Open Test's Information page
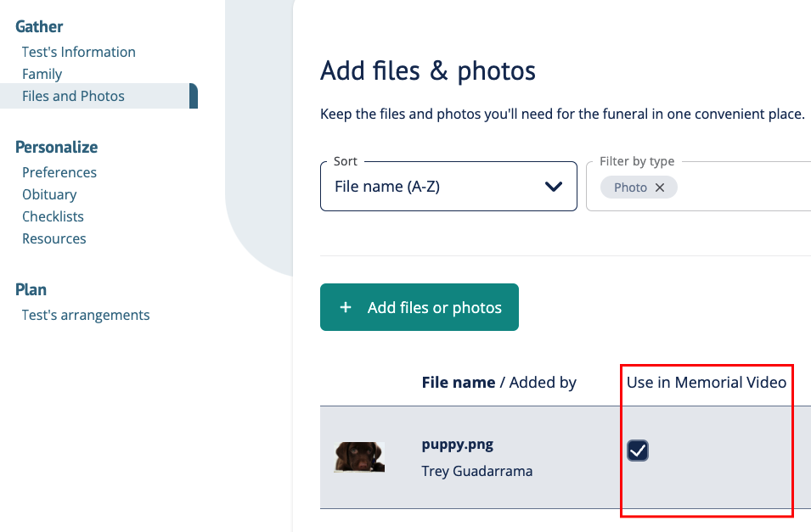This screenshot has height=532, width=811. point(79,52)
